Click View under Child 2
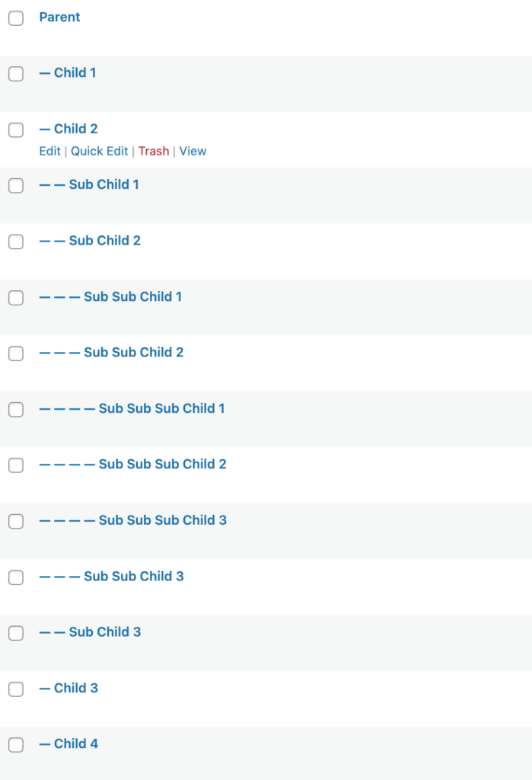This screenshot has height=780, width=532. click(193, 151)
